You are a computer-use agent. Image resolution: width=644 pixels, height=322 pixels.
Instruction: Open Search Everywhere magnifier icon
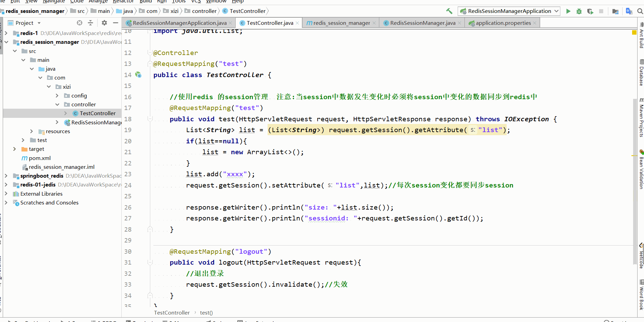click(640, 11)
